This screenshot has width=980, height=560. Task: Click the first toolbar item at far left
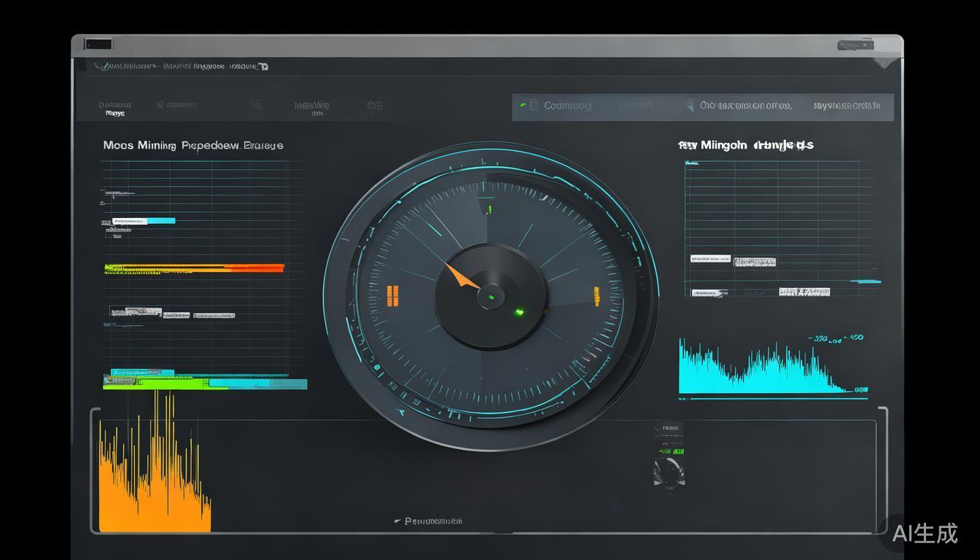pyautogui.click(x=114, y=109)
